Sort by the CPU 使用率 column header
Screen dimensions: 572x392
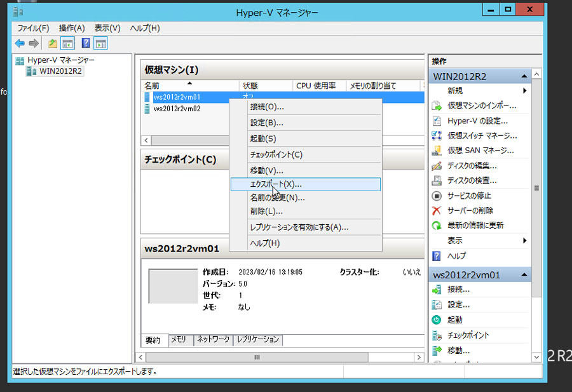click(319, 86)
